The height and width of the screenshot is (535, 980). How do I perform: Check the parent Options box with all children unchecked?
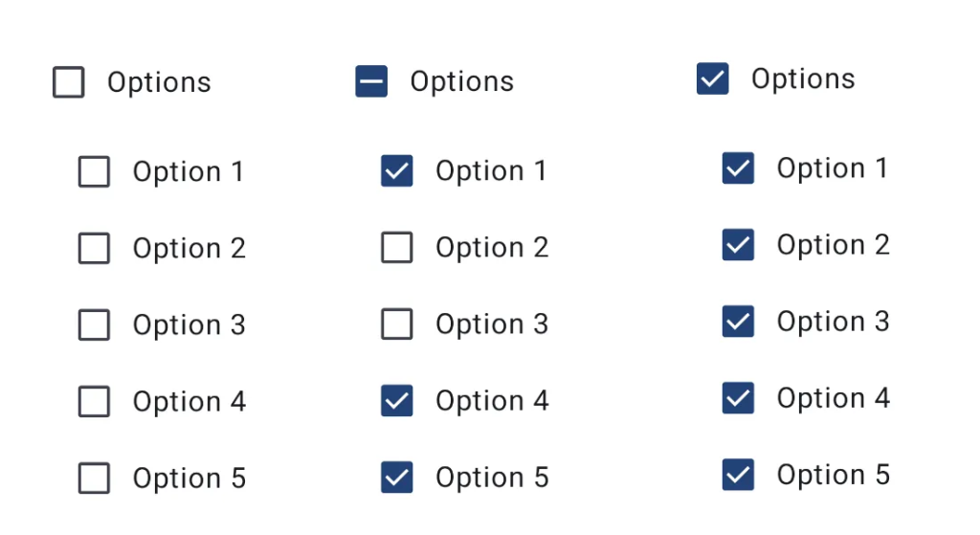click(68, 83)
